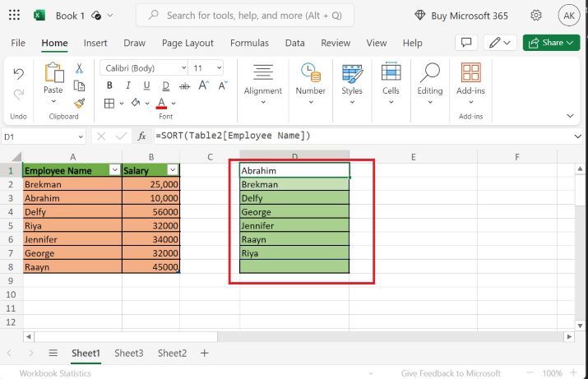This screenshot has height=379, width=588.
Task: Open the File menu
Action: tap(18, 43)
